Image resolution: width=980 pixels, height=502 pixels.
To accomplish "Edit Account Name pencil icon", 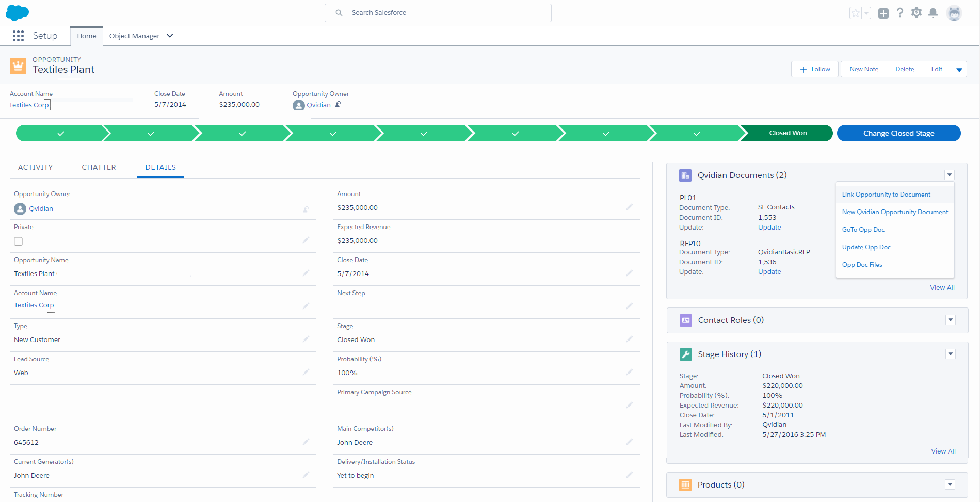I will pyautogui.click(x=306, y=306).
